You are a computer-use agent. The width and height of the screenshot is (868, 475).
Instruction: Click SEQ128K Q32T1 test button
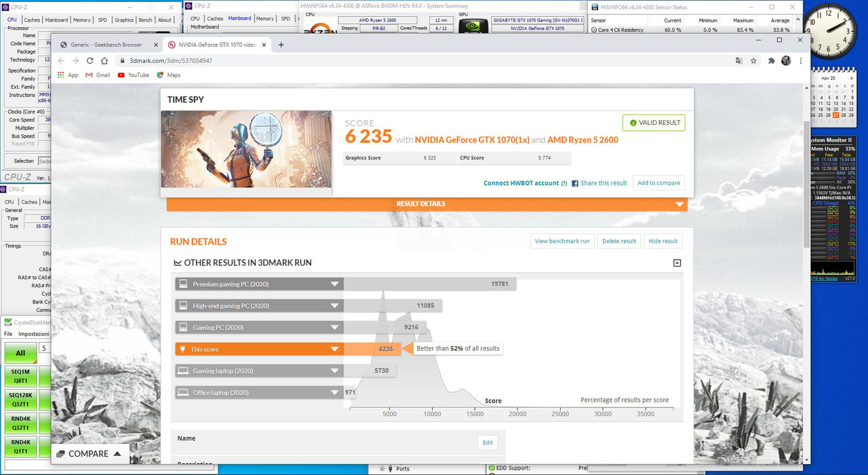click(20, 399)
